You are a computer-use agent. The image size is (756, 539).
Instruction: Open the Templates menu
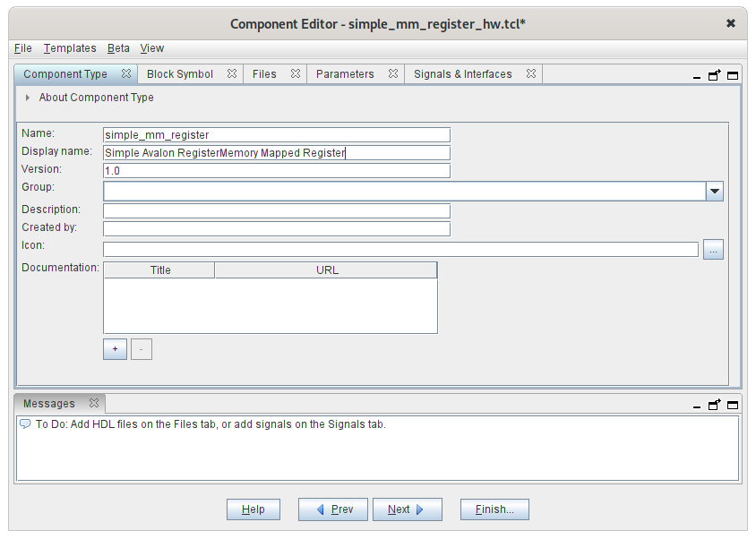[70, 48]
